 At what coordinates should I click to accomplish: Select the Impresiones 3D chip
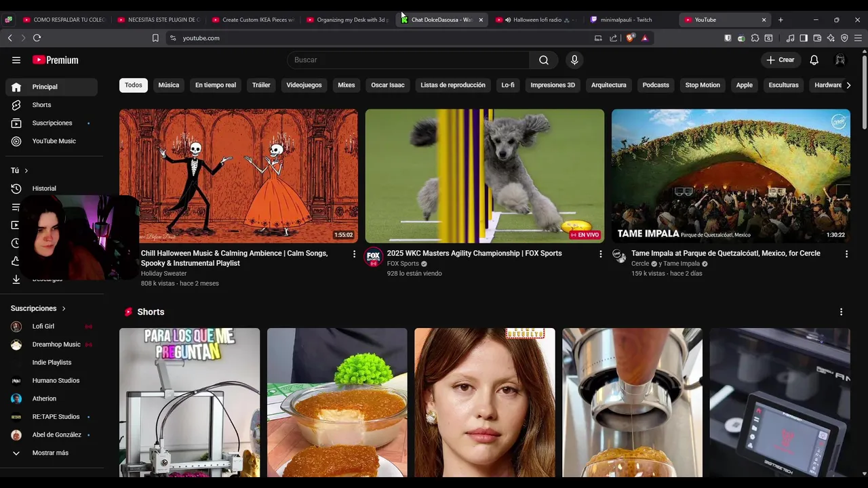[553, 85]
